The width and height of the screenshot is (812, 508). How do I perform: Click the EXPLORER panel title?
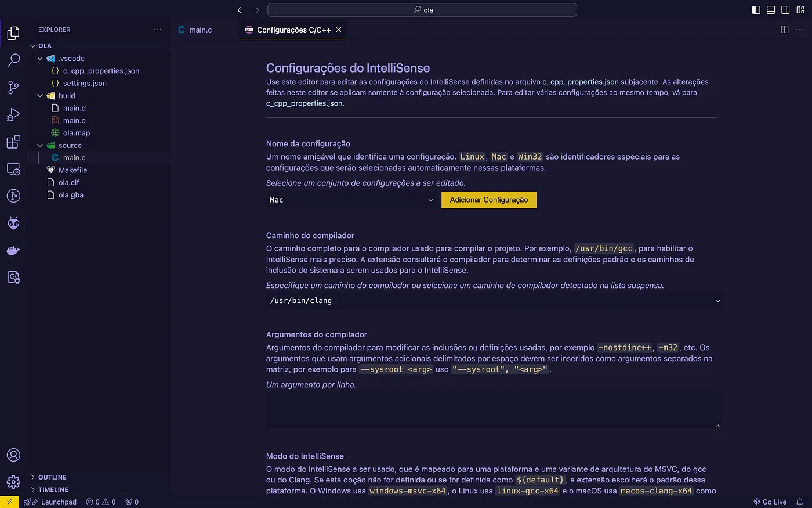55,30
